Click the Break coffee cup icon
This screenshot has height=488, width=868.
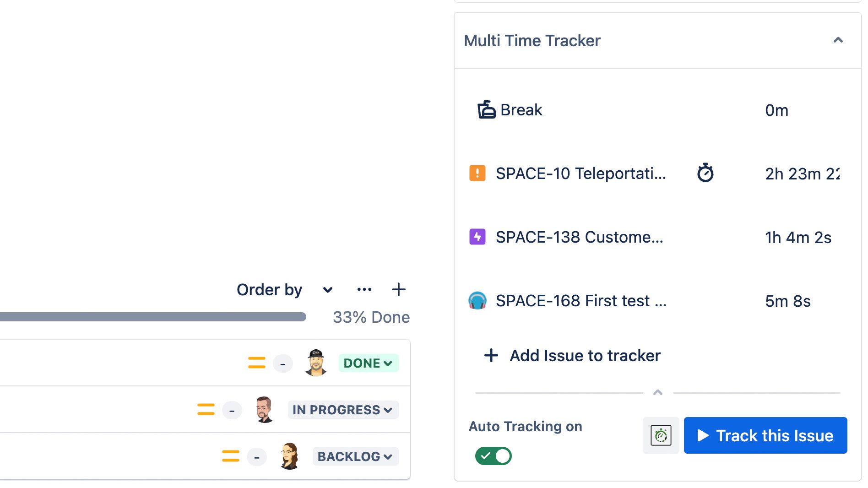[x=486, y=110]
